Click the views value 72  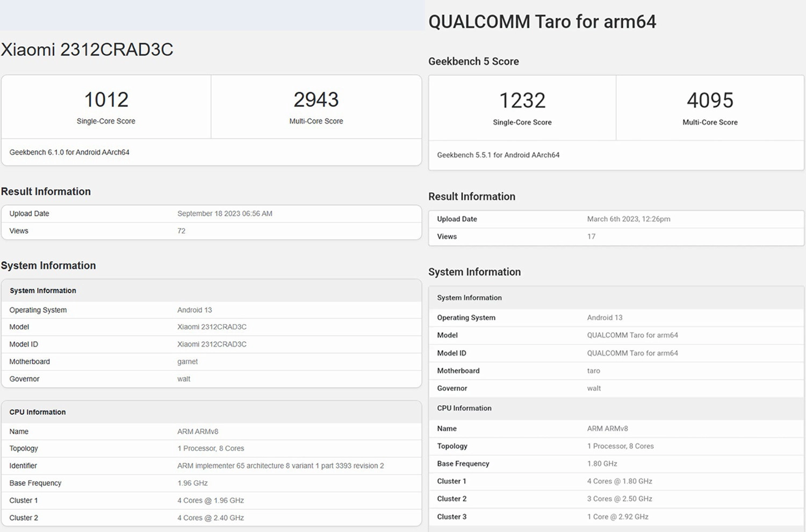pos(182,231)
